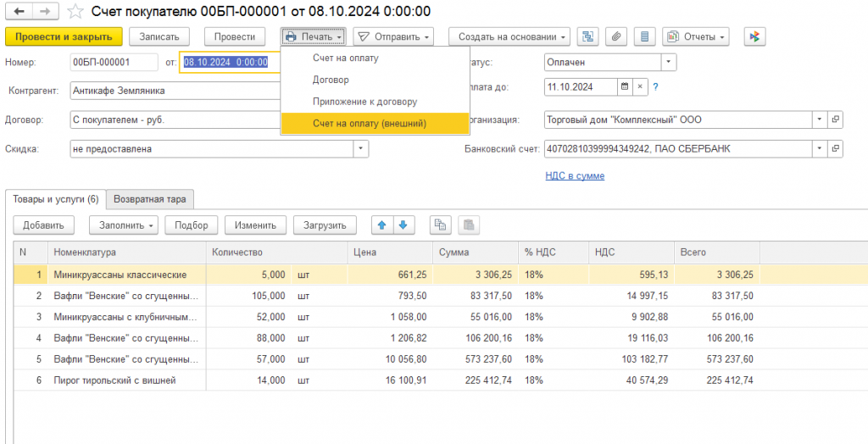This screenshot has height=444, width=868.
Task: Select Приложение к договору print option
Action: click(376, 102)
